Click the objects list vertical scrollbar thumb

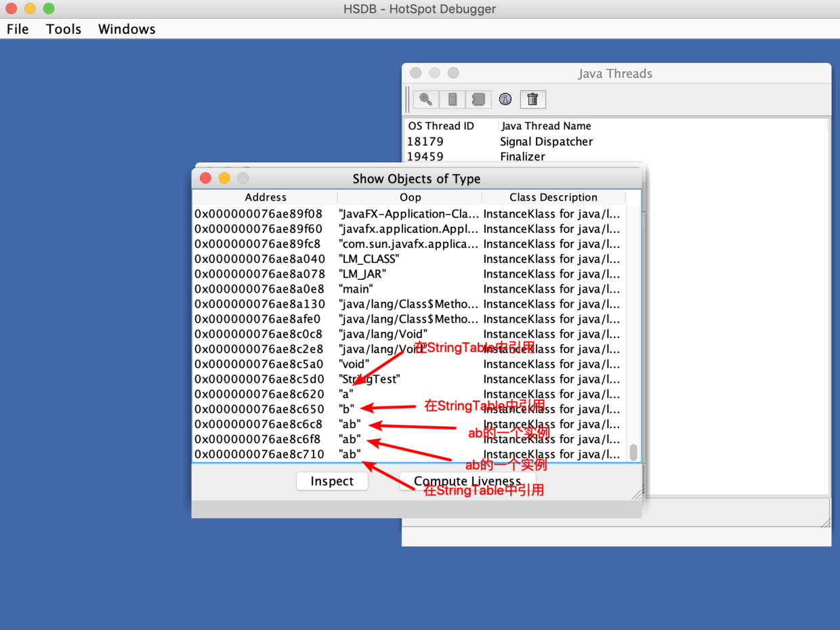click(633, 452)
